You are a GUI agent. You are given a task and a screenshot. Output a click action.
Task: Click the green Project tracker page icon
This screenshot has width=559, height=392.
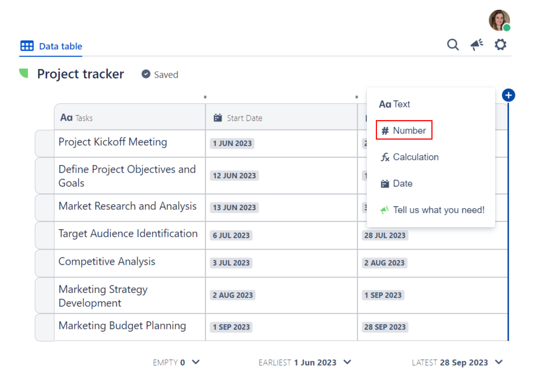(x=24, y=73)
